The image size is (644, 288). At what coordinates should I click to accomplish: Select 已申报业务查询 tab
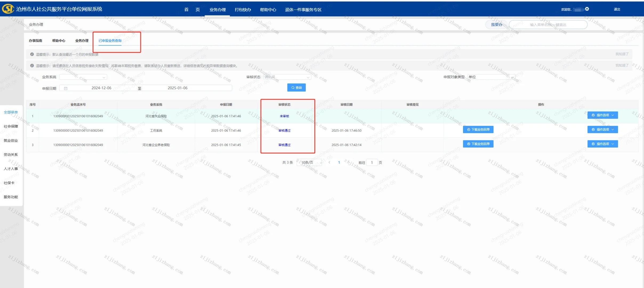110,41
